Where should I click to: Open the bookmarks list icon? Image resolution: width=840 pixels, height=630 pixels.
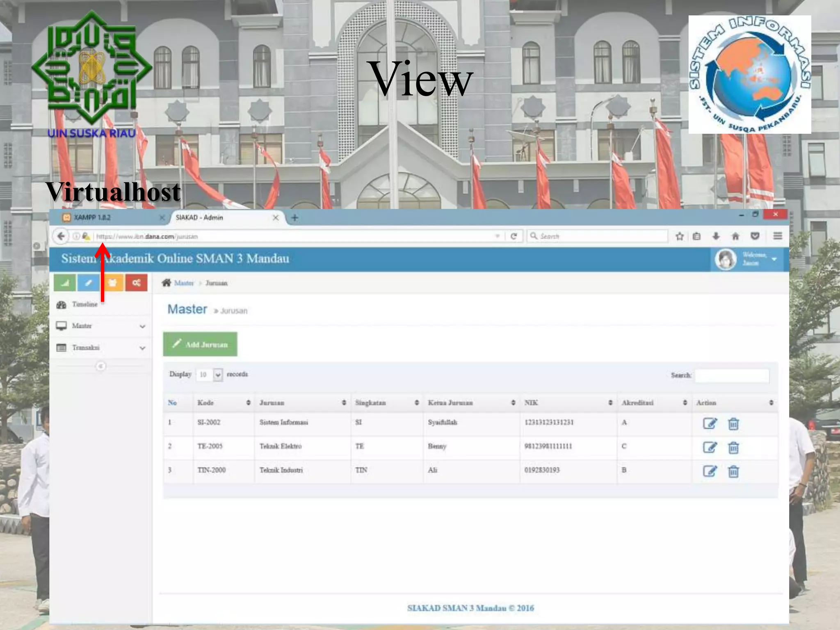[696, 236]
